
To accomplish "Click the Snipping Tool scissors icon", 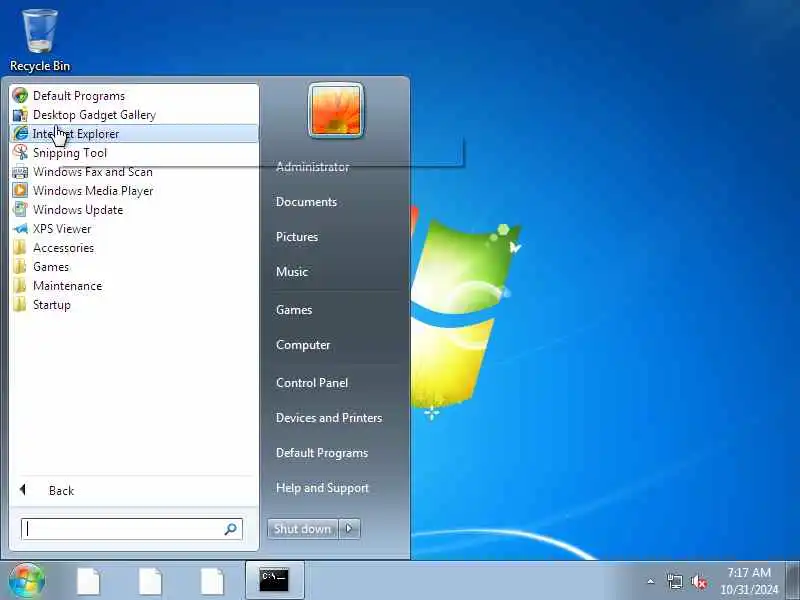I will 20,153.
